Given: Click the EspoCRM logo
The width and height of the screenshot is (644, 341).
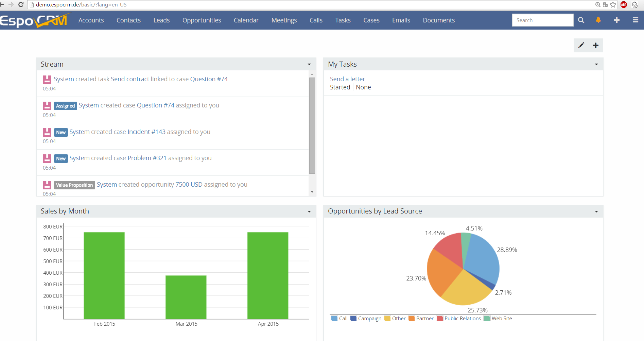Looking at the screenshot, I should (x=34, y=20).
